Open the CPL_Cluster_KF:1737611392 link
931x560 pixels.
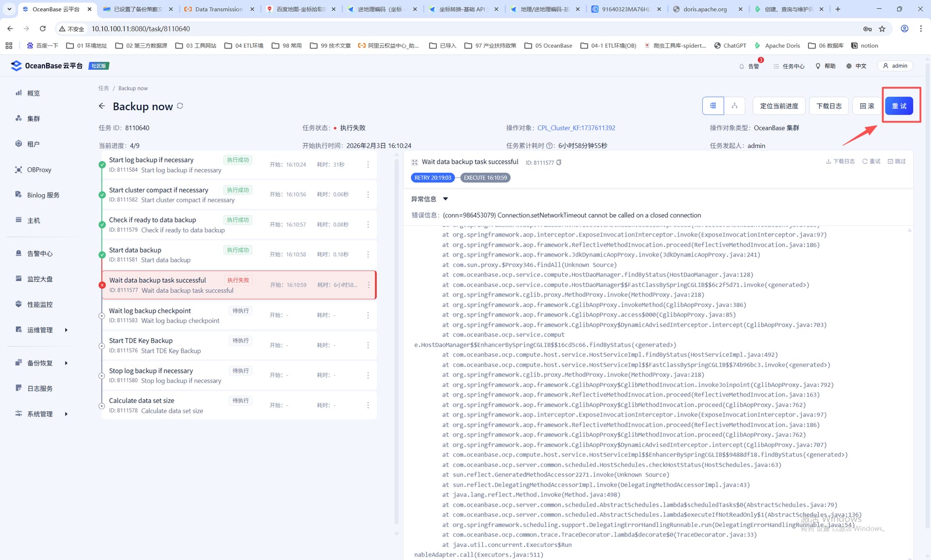click(576, 128)
